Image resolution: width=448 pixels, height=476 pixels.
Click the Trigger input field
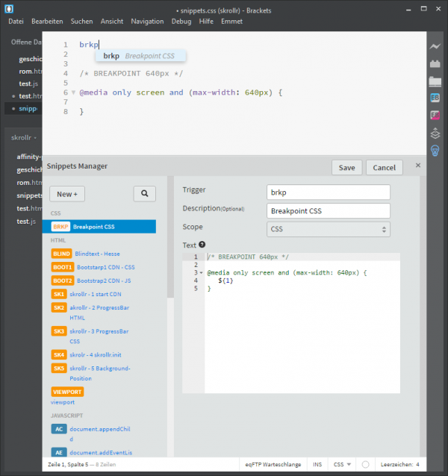pos(329,192)
